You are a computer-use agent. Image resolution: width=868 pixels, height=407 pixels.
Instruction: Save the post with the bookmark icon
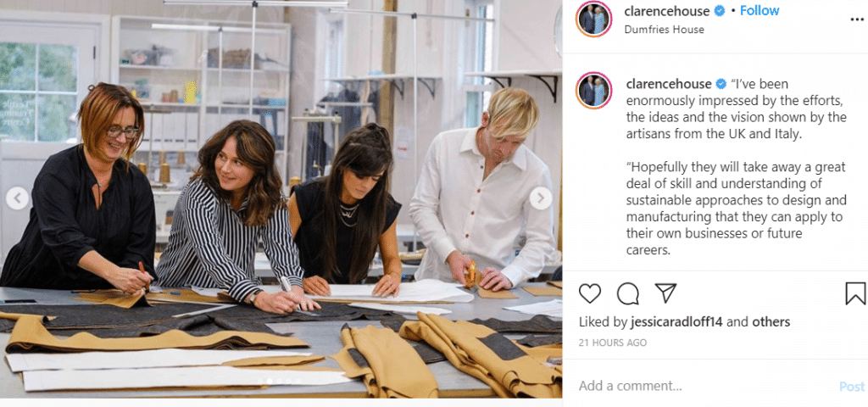click(855, 293)
